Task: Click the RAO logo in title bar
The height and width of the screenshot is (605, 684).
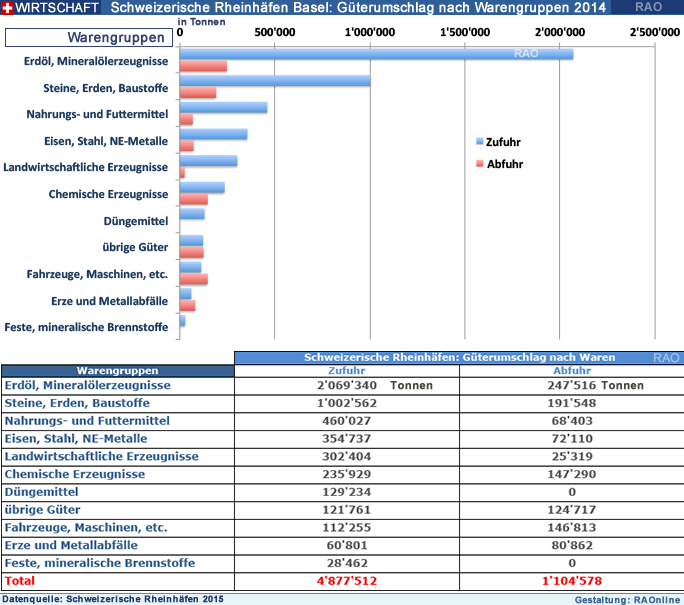Action: (647, 8)
